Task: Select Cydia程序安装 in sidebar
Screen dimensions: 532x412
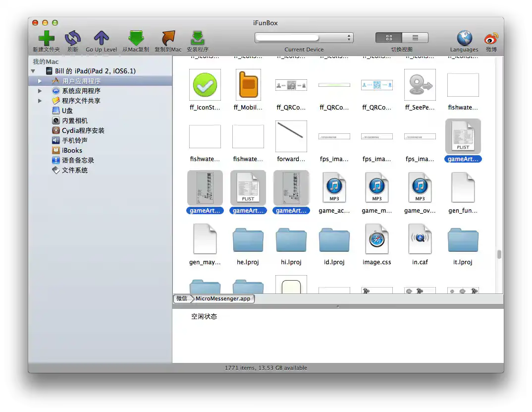Action: [x=83, y=130]
